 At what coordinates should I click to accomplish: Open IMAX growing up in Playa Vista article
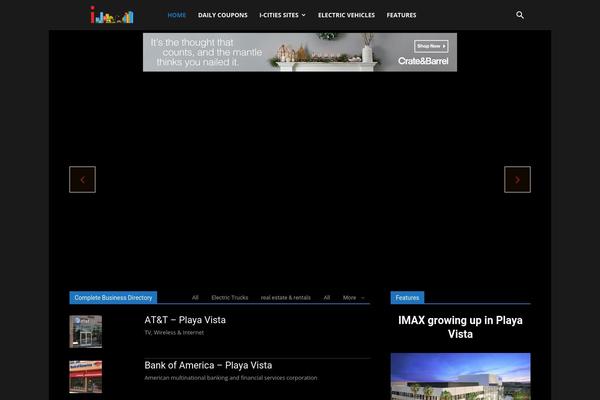460,327
